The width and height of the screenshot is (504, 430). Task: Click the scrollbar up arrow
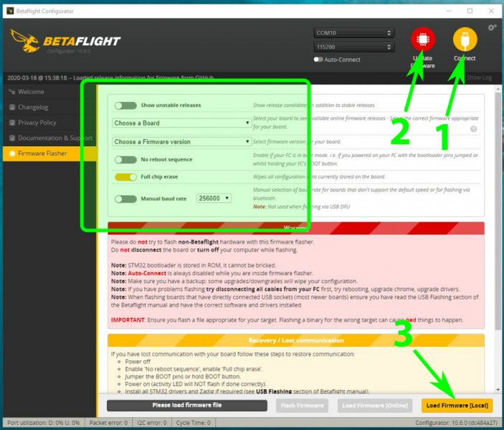click(498, 88)
